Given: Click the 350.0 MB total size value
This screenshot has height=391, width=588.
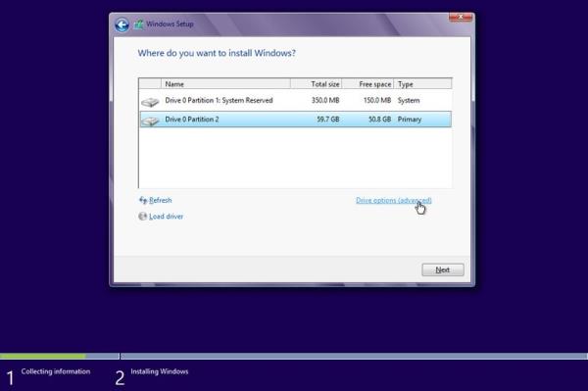Looking at the screenshot, I should (x=325, y=101).
